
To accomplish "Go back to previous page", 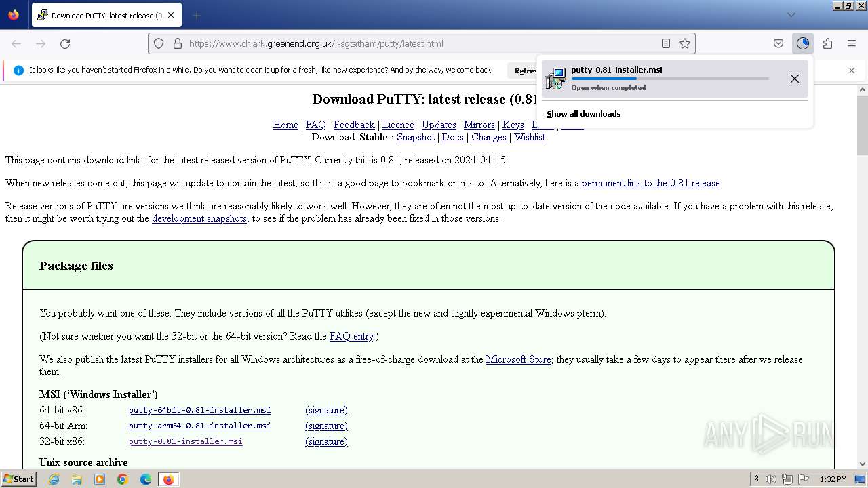I will (x=16, y=43).
